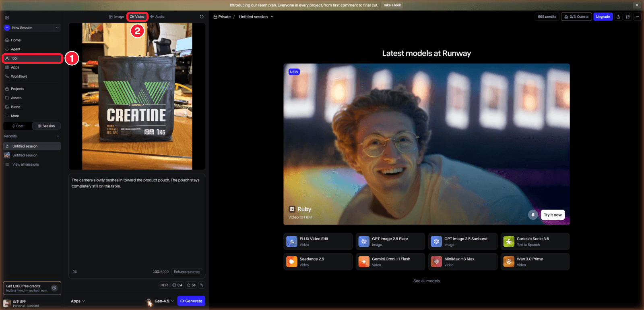
Task: Collapse the left sidebar panel icon
Action: click(7, 17)
